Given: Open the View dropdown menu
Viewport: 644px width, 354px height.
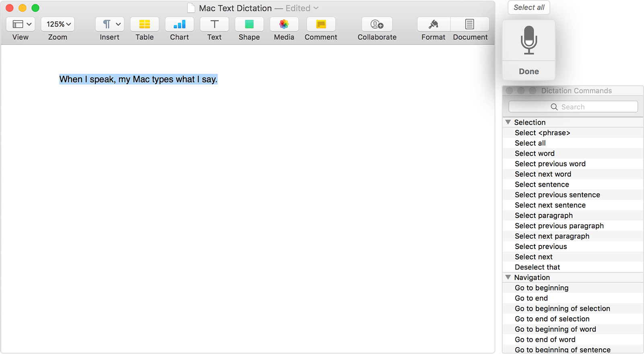Looking at the screenshot, I should [x=21, y=25].
